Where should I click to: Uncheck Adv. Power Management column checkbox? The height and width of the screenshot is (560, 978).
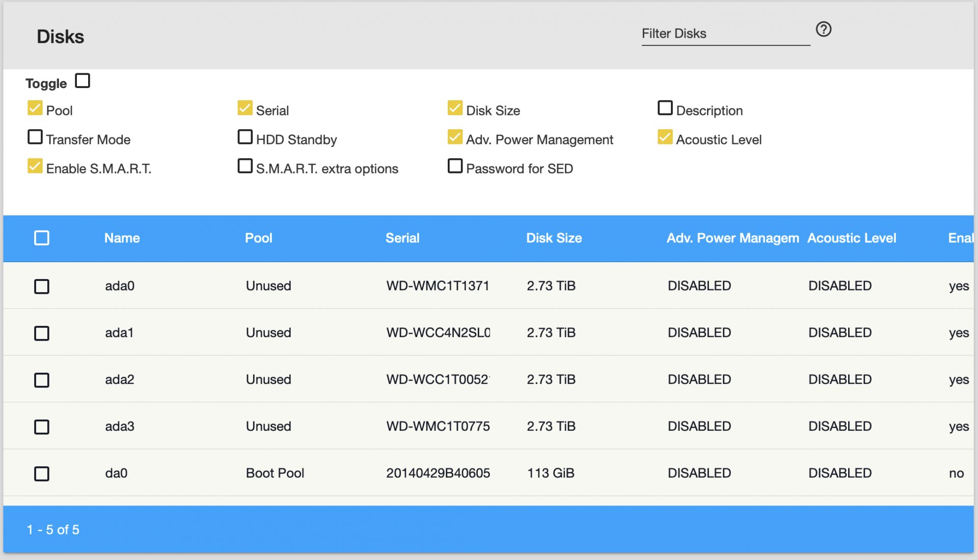click(x=455, y=137)
